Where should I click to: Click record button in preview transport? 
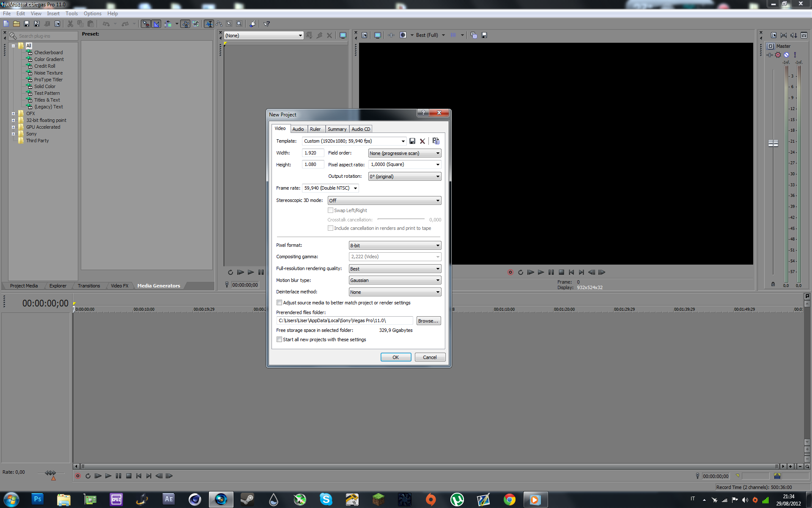(510, 272)
